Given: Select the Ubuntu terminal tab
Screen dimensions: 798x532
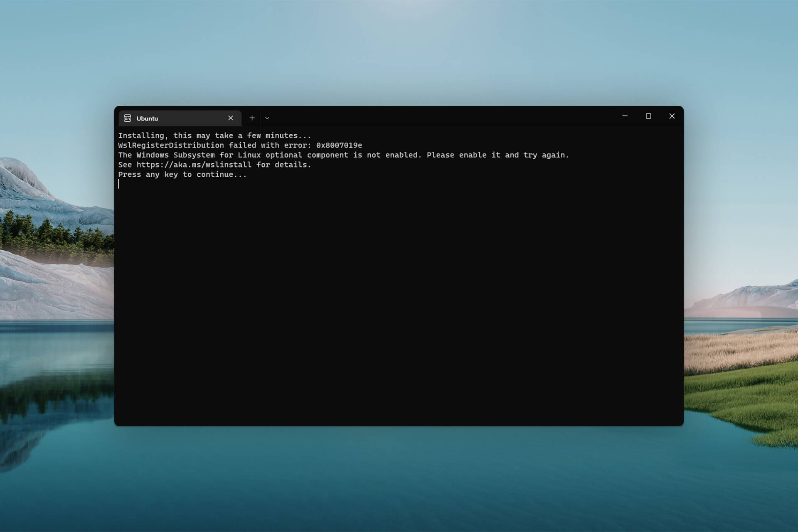Looking at the screenshot, I should click(180, 118).
